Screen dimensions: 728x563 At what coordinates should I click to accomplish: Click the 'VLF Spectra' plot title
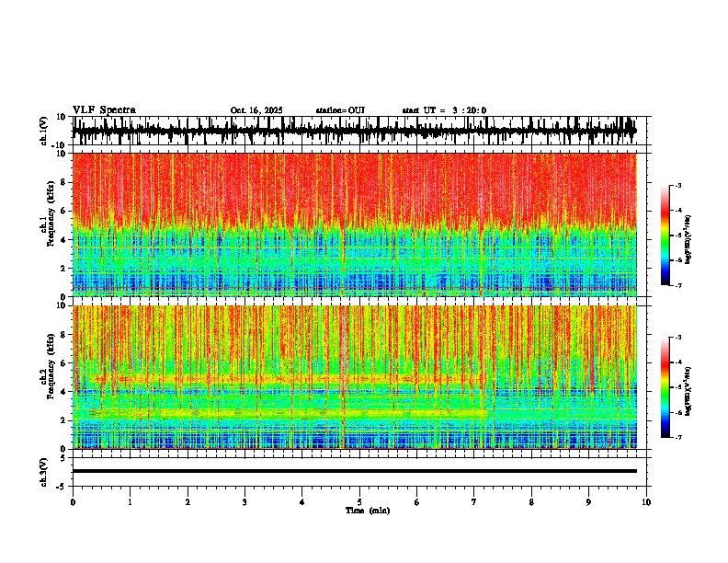[104, 110]
